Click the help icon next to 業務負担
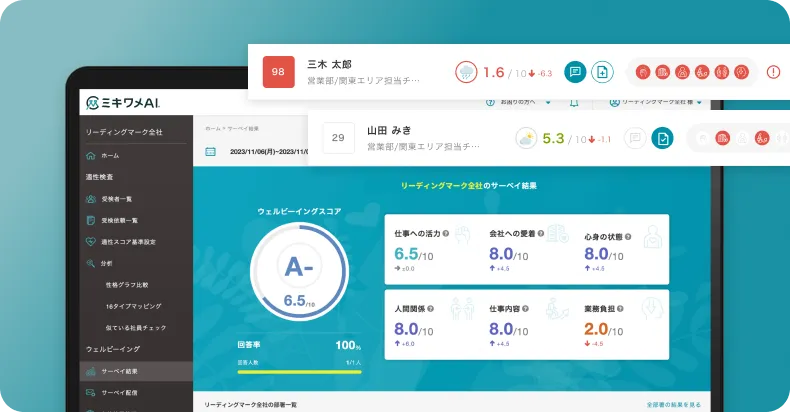The width and height of the screenshot is (790, 412). click(620, 309)
